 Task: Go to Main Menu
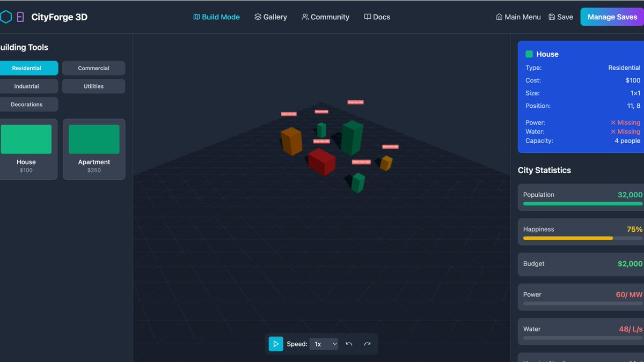518,17
